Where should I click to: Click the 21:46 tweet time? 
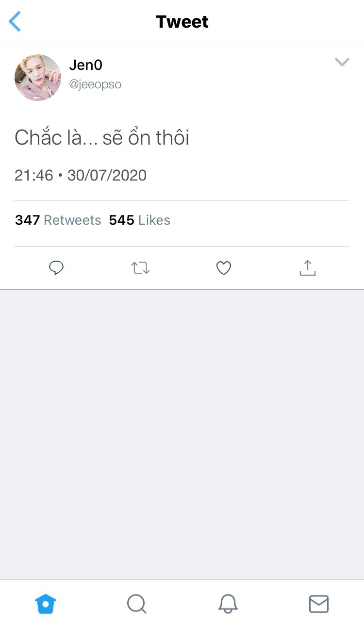33,175
